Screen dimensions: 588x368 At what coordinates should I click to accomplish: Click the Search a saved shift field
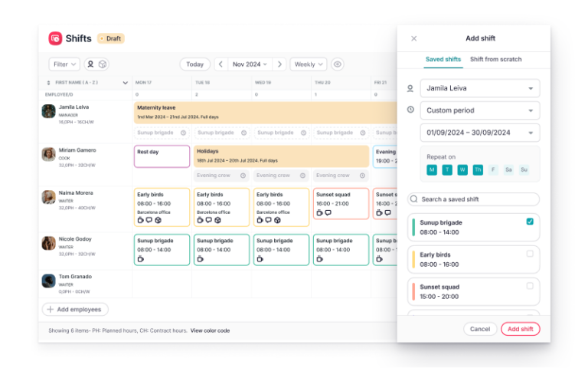(474, 199)
